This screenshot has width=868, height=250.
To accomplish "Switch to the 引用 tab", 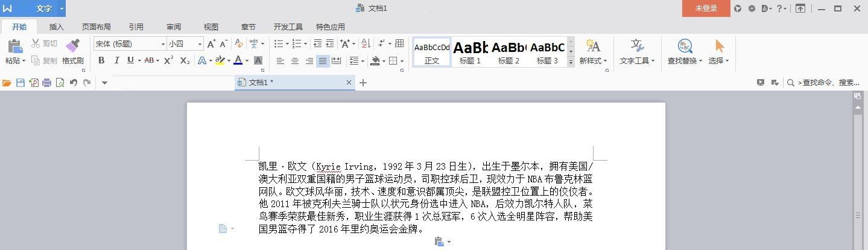I will [136, 27].
